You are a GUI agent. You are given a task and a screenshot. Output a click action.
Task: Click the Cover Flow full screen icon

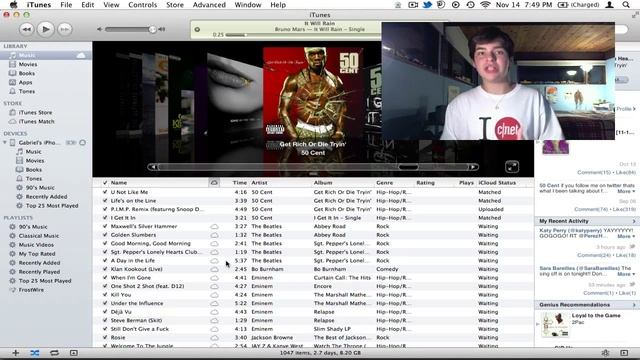[x=512, y=167]
